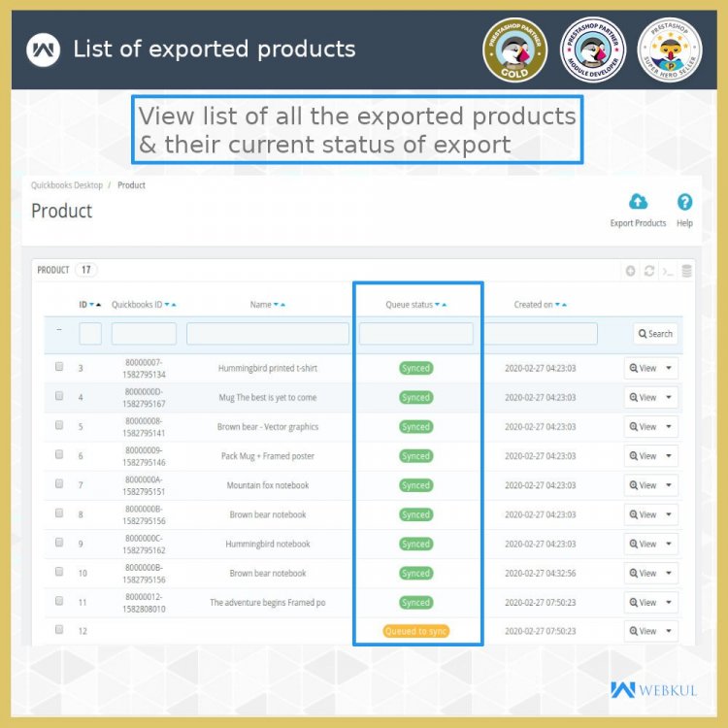Screen dimensions: 728x728
Task: Sort Quickbooks ID column ascending
Action: pos(174,305)
